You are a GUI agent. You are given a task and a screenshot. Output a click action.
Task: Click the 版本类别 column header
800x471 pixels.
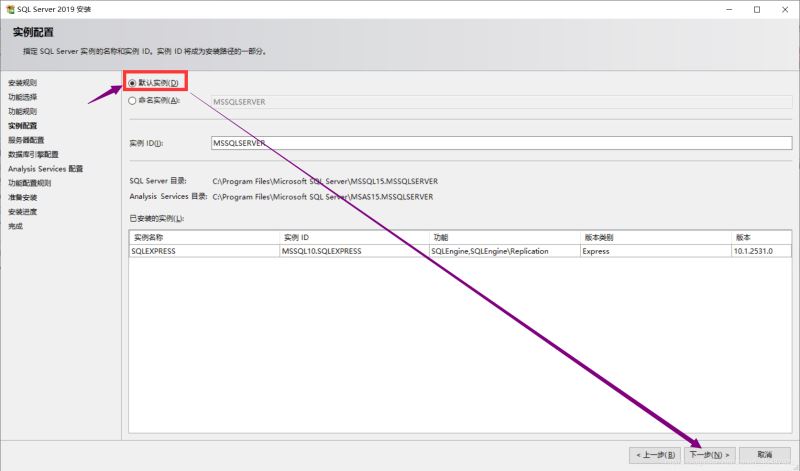pyautogui.click(x=654, y=237)
